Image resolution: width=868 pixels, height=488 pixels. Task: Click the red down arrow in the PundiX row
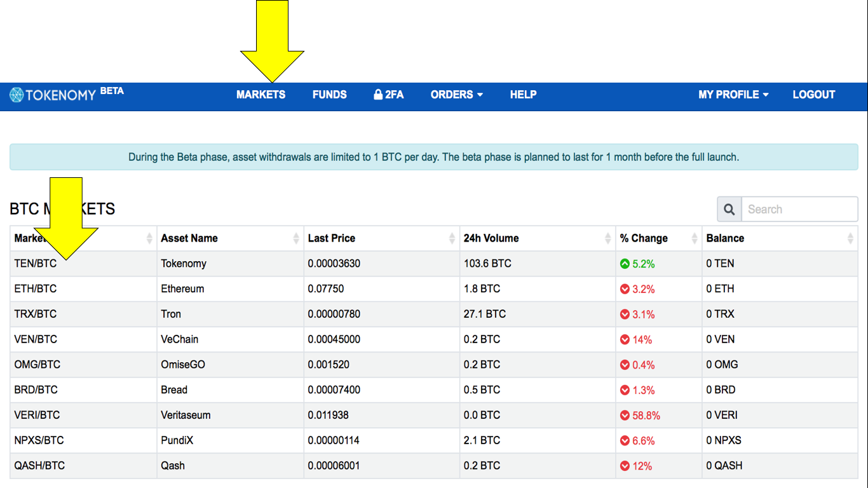(625, 440)
